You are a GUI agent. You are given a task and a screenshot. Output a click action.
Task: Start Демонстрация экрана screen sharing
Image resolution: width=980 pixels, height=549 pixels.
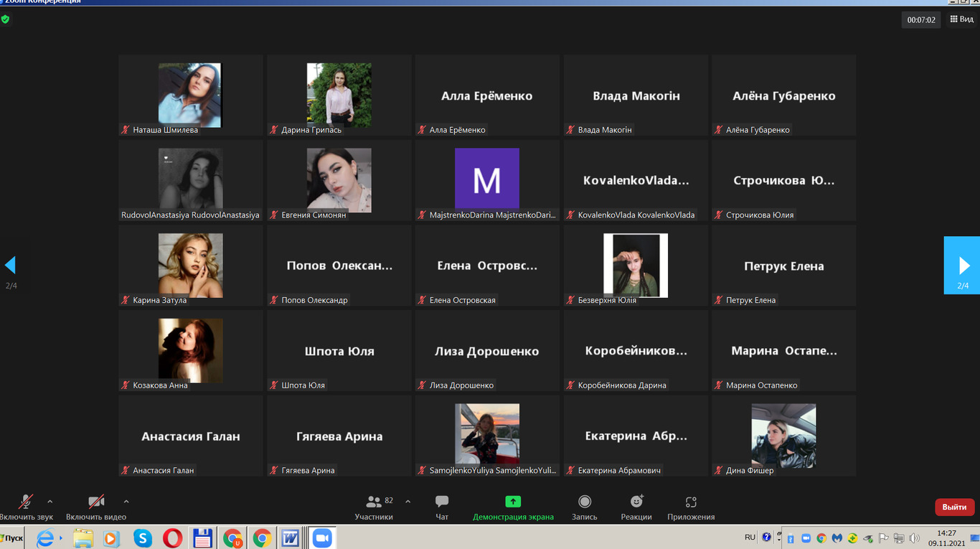pos(513,507)
